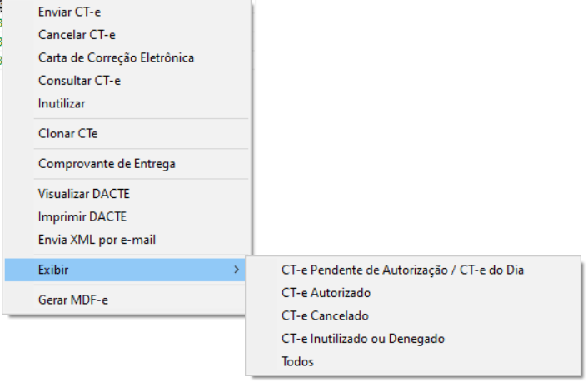
Task: Select the Inutilizar menu item
Action: coord(62,104)
